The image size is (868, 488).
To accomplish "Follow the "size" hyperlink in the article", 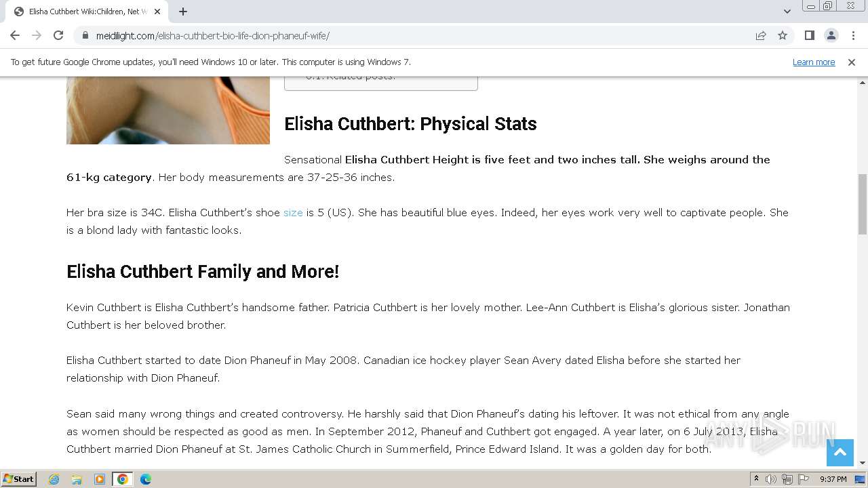I will click(x=293, y=212).
